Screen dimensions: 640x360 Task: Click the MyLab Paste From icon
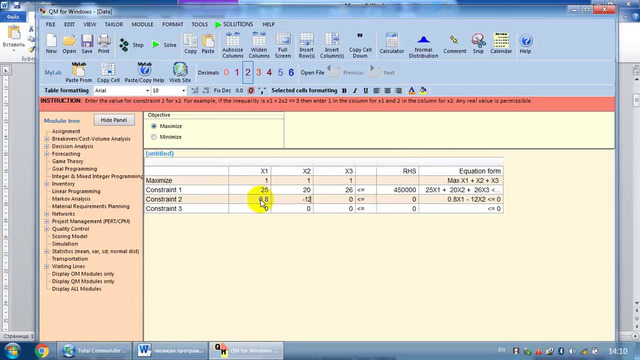78,73
